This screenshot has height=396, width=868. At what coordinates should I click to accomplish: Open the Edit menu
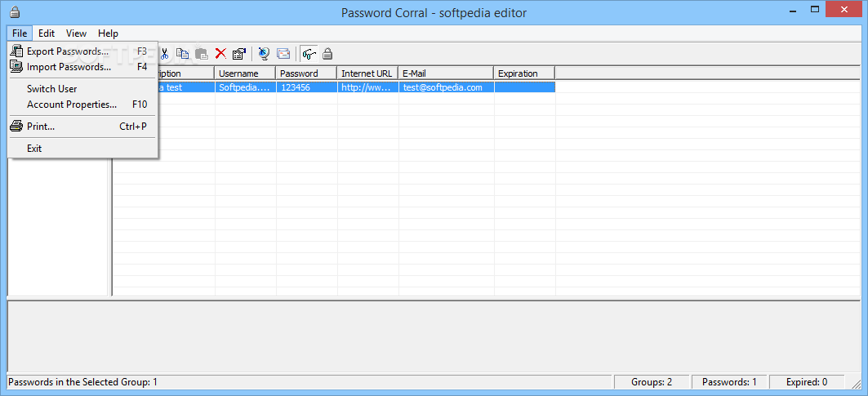point(47,33)
